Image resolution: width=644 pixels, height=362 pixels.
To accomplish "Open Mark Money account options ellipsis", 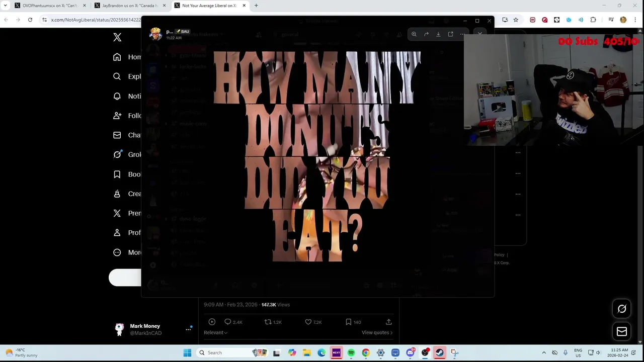I will click(189, 329).
